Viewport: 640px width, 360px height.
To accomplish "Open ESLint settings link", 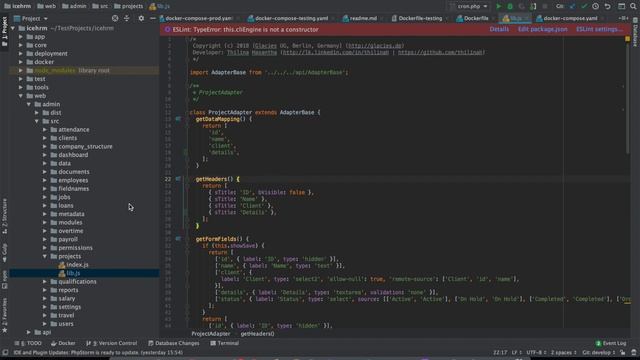I will pos(600,29).
